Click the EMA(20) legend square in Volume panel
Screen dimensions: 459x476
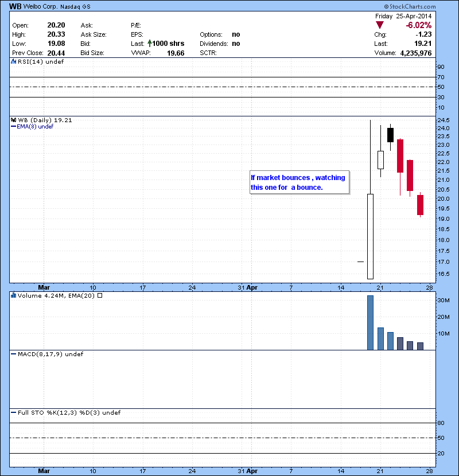click(100, 295)
